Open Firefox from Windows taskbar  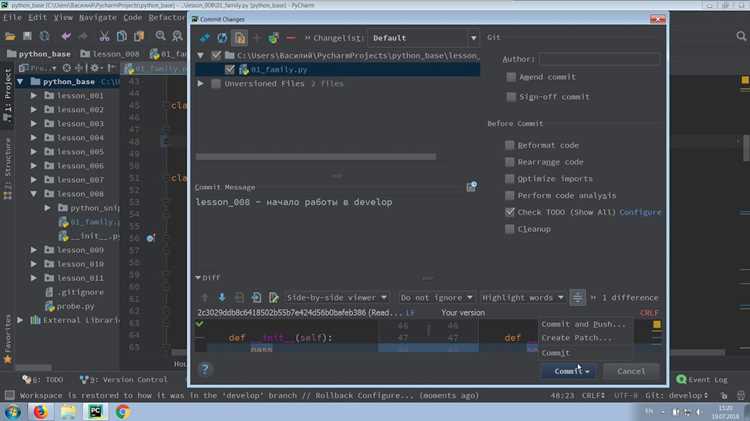pyautogui.click(x=41, y=411)
